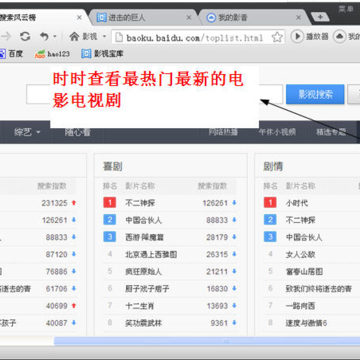This screenshot has width=360, height=360.
Task: Open 速度与激情6 in the 剧情 list
Action: click(306, 323)
